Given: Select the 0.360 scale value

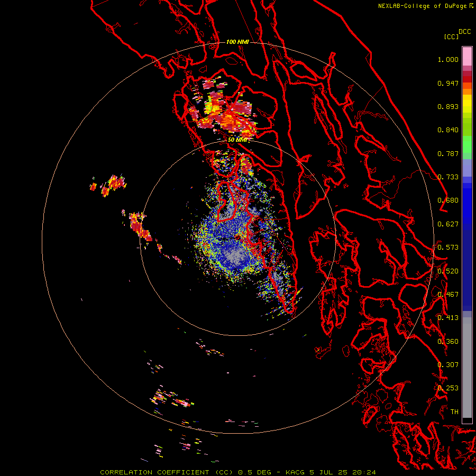Looking at the screenshot, I should click(448, 342).
